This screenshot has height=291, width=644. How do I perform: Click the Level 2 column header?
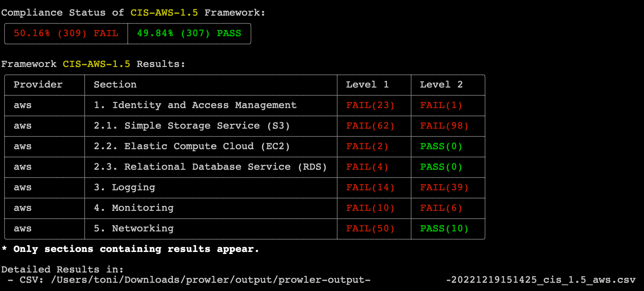point(441,85)
